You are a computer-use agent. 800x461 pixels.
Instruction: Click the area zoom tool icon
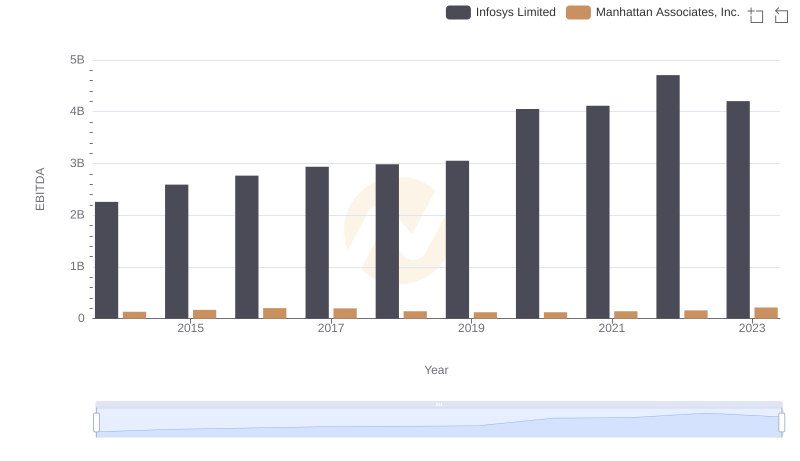pos(756,15)
